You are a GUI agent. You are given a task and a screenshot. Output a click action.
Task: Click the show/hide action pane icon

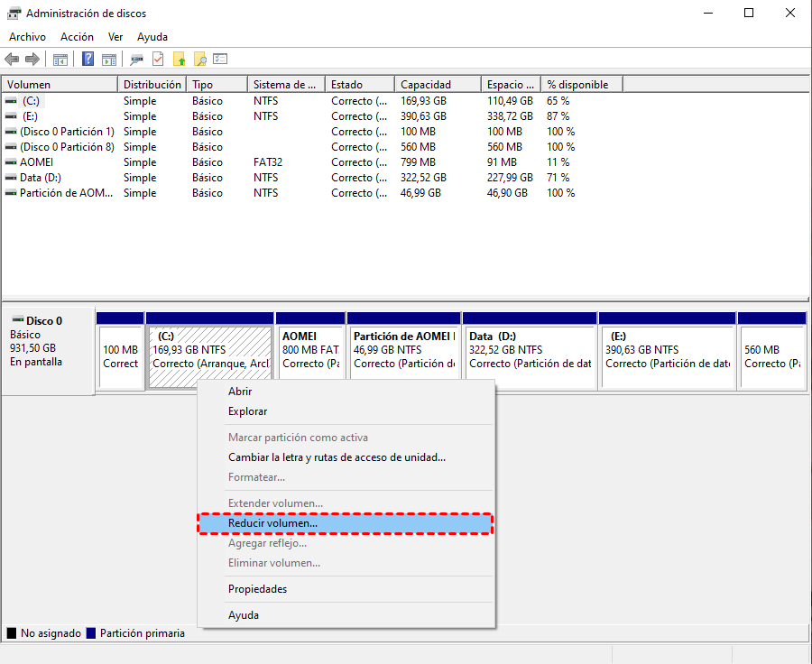(109, 60)
